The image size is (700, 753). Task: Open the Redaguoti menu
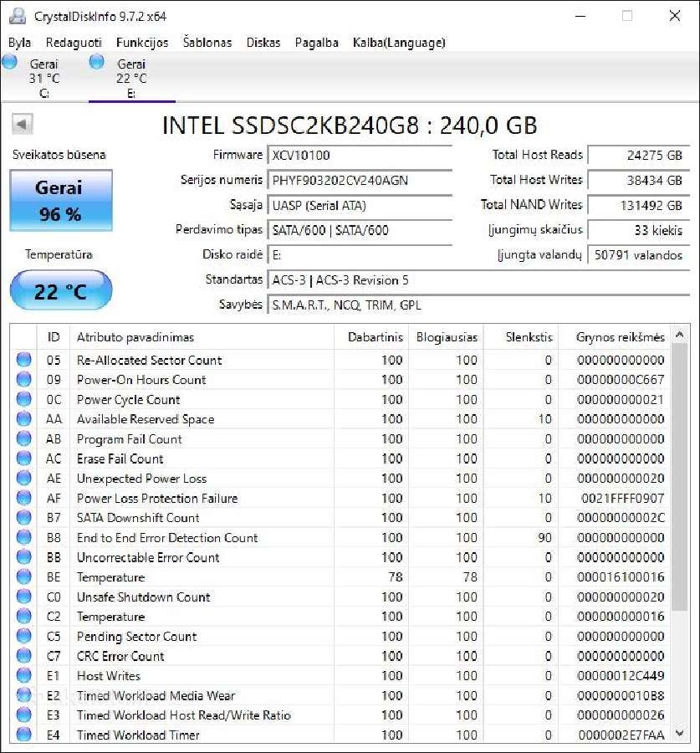pyautogui.click(x=74, y=43)
